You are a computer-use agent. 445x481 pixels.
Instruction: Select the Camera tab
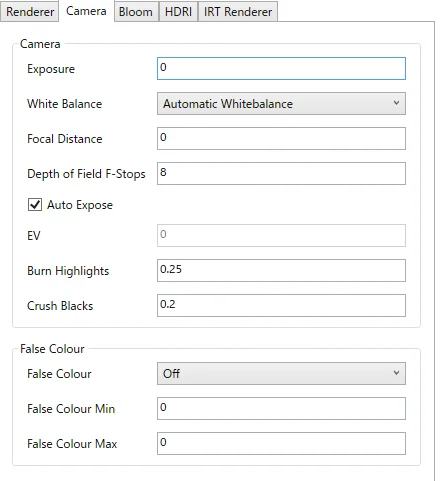(86, 11)
